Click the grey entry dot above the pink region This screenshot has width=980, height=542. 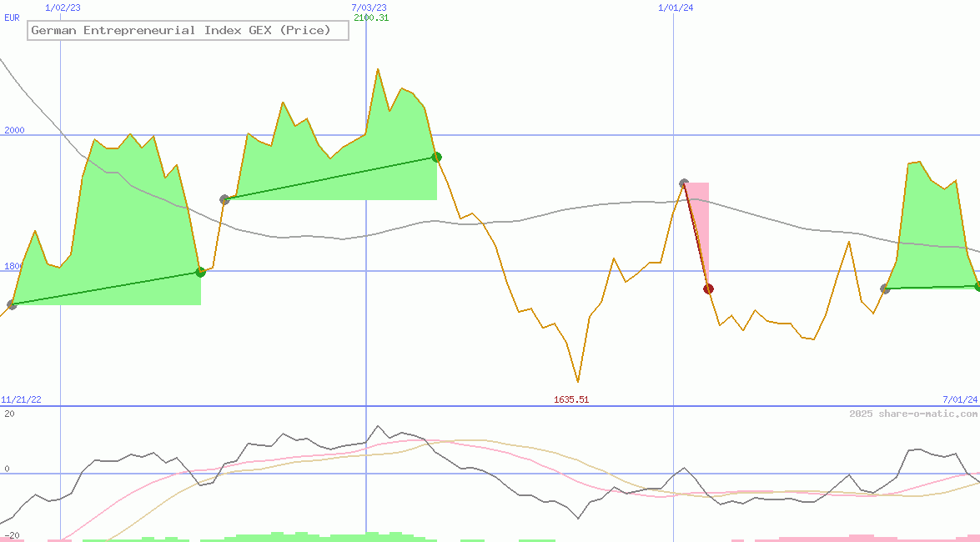point(684,183)
